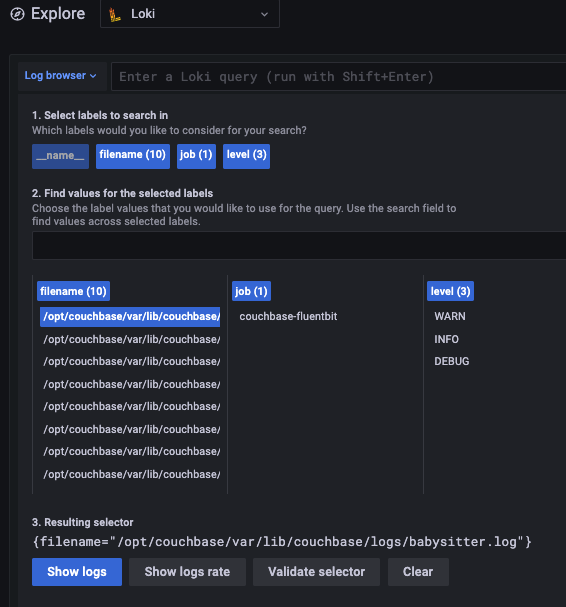The width and height of the screenshot is (566, 607).
Task: Deselect the highlighted couchbase filename value
Action: 130,317
